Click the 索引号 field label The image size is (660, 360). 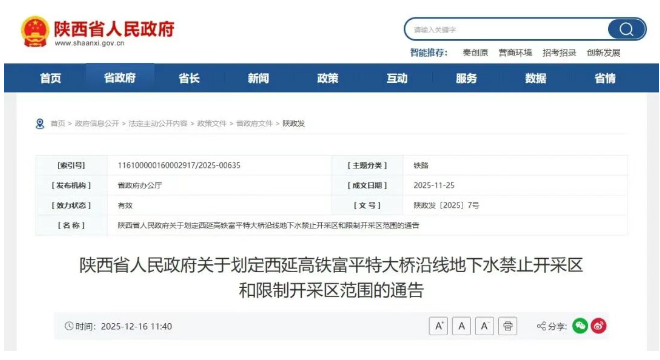71,165
